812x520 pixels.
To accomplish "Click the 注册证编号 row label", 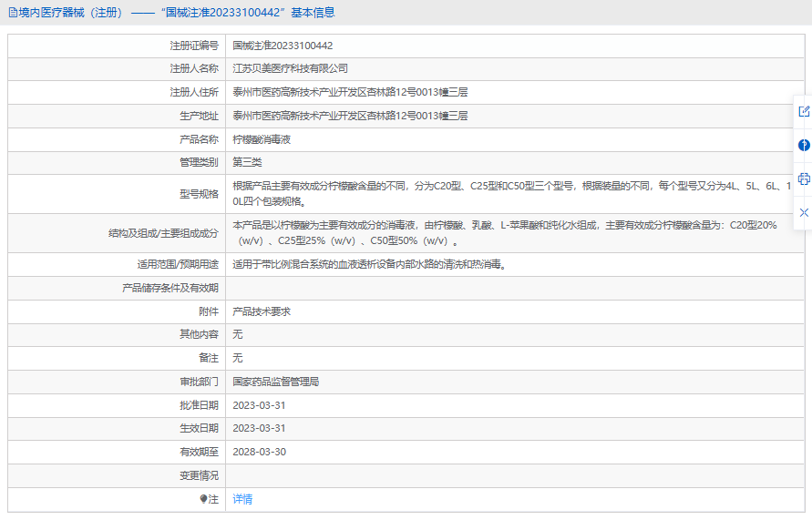I will coord(194,46).
